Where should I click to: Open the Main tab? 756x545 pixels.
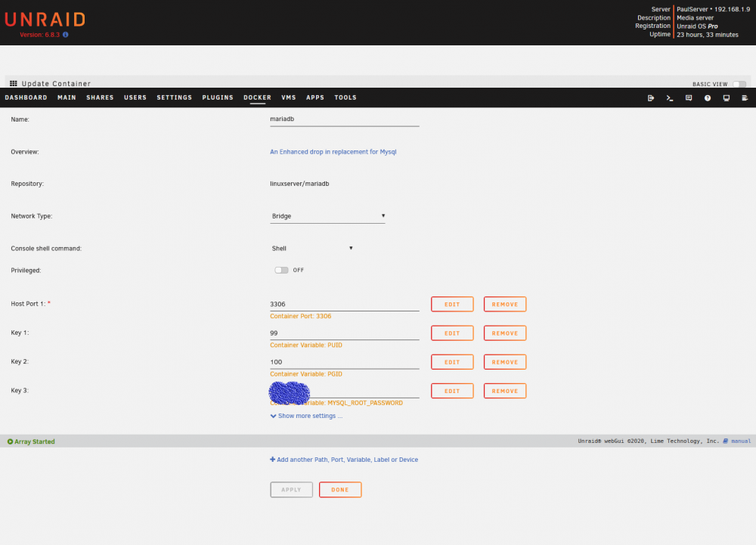point(67,98)
